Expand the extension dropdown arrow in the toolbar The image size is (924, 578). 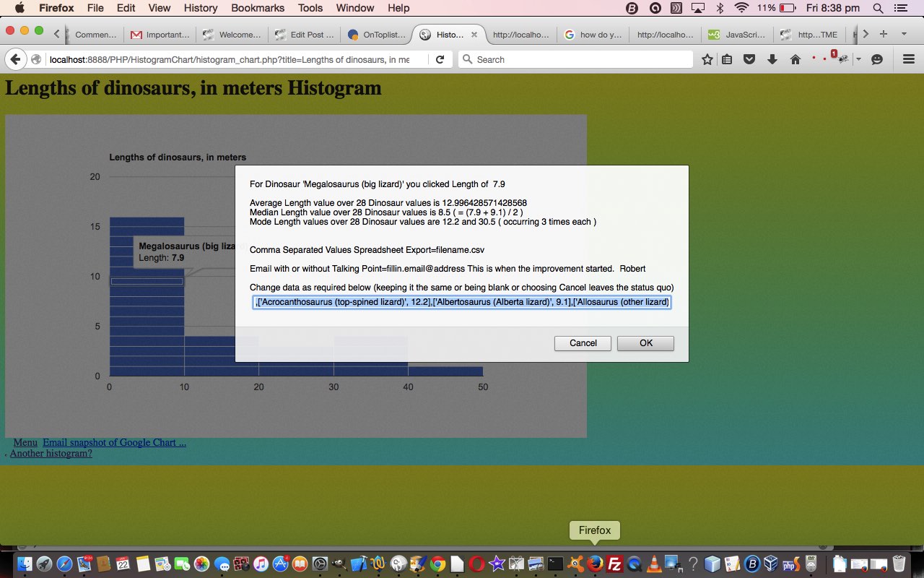[858, 59]
